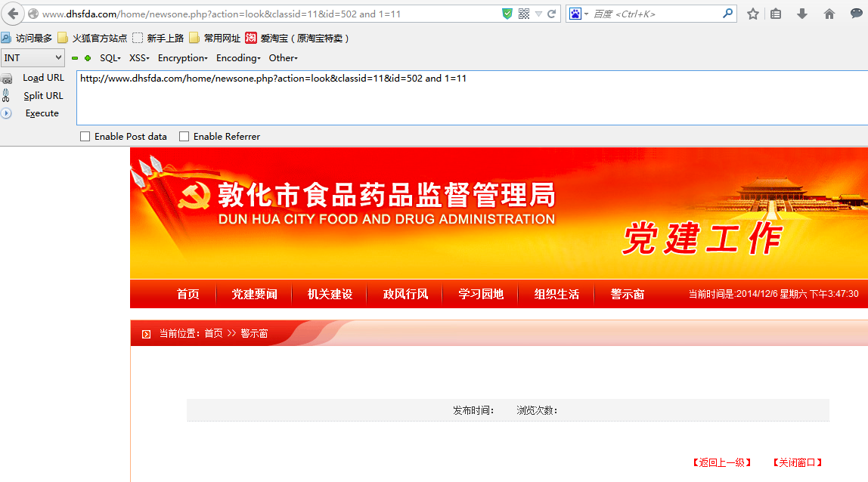This screenshot has height=482, width=868.
Task: Click the HackBar green minus icon
Action: pyautogui.click(x=75, y=58)
